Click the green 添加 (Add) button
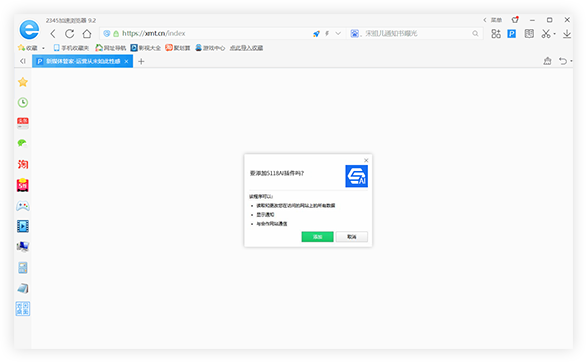586x362 pixels. click(x=317, y=236)
